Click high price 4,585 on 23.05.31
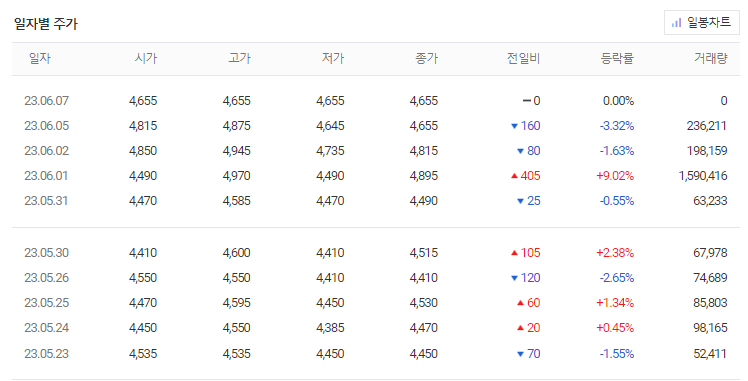This screenshot has height=381, width=748. [237, 201]
